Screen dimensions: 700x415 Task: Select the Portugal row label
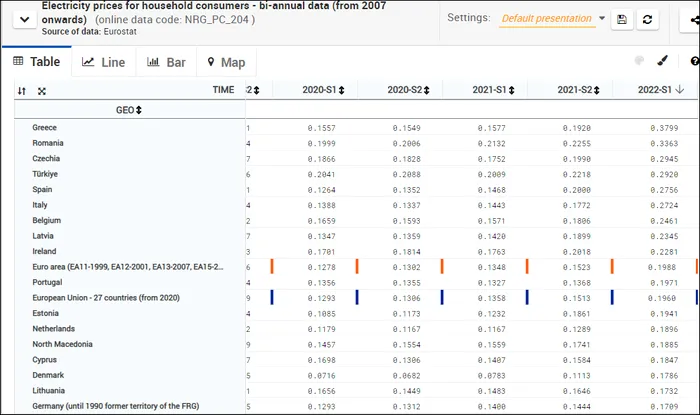[x=47, y=282]
